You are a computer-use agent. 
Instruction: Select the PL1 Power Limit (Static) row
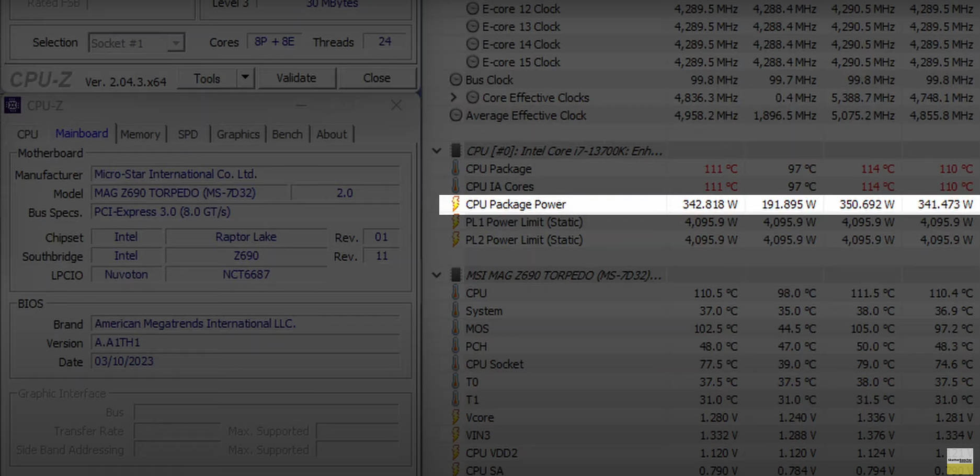tap(709, 222)
